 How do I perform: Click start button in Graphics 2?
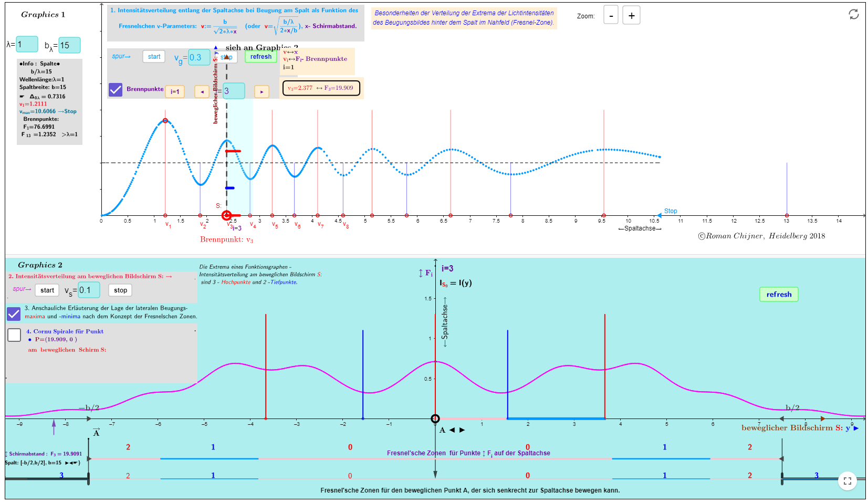[47, 290]
